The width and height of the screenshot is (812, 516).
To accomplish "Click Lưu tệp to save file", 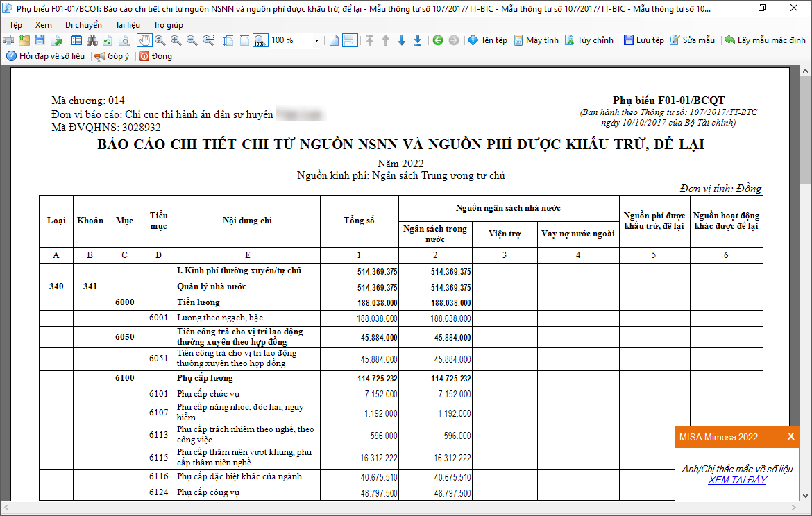I will (x=643, y=40).
